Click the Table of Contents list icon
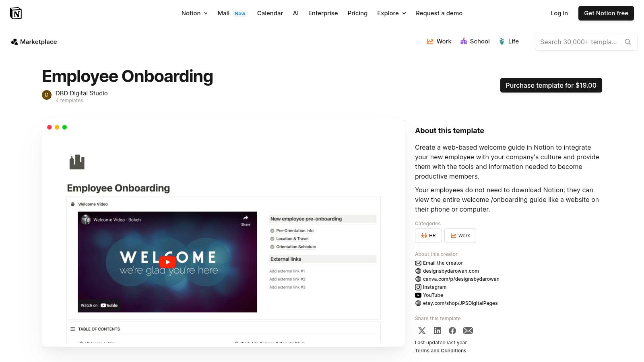Screen dimensions: 644x362 point(73,329)
